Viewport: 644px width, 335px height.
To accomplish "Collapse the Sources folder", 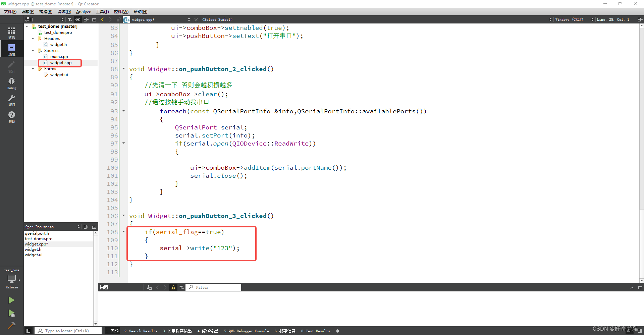I will 33,51.
